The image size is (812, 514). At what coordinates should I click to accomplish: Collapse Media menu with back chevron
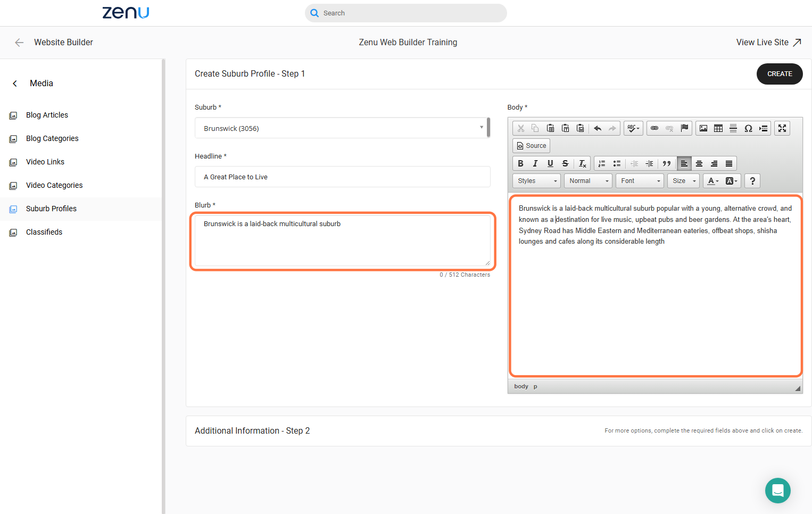pyautogui.click(x=15, y=84)
